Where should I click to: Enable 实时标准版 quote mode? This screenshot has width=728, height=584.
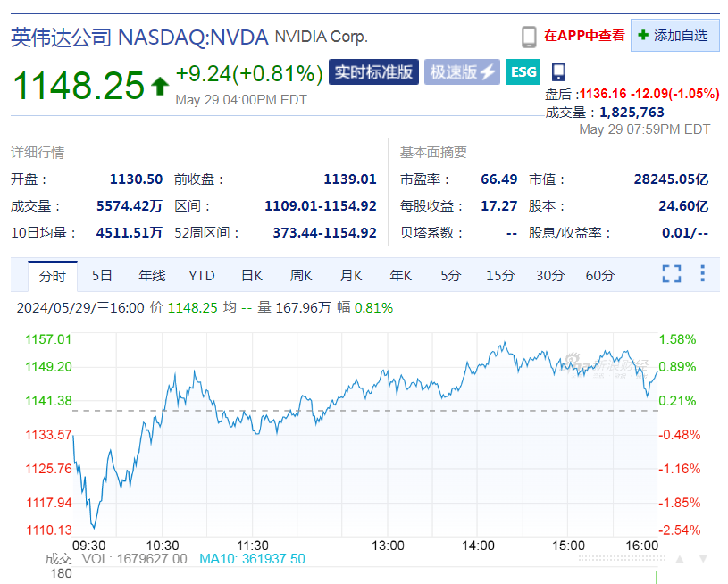[372, 73]
